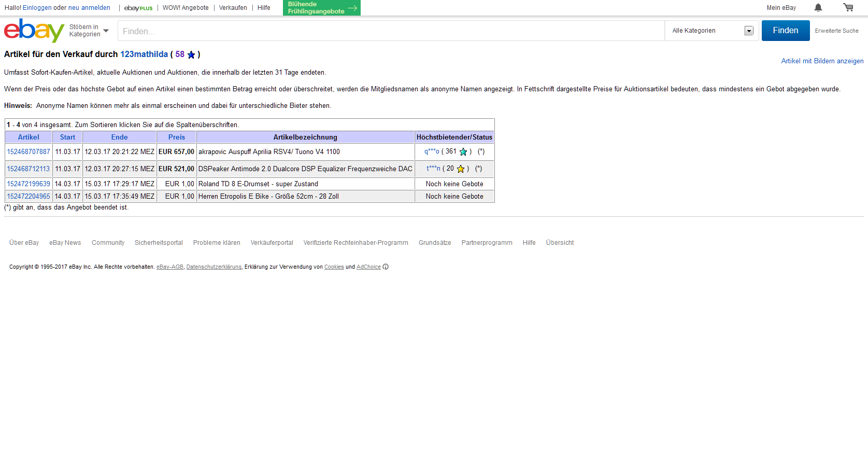Open Verkaufen menu item
868x471 pixels.
click(x=233, y=8)
